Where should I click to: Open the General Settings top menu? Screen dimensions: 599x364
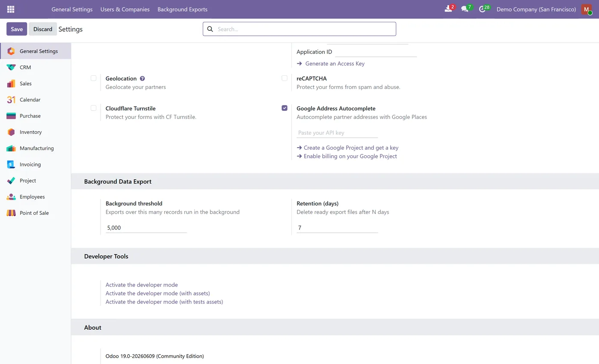tap(72, 9)
